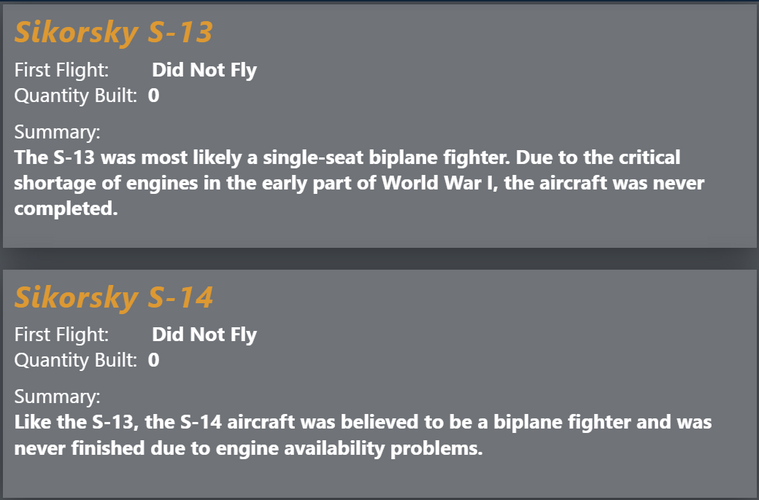The height and width of the screenshot is (500, 759).
Task: Open the Sikorsky S-14 title heading
Action: tap(113, 297)
